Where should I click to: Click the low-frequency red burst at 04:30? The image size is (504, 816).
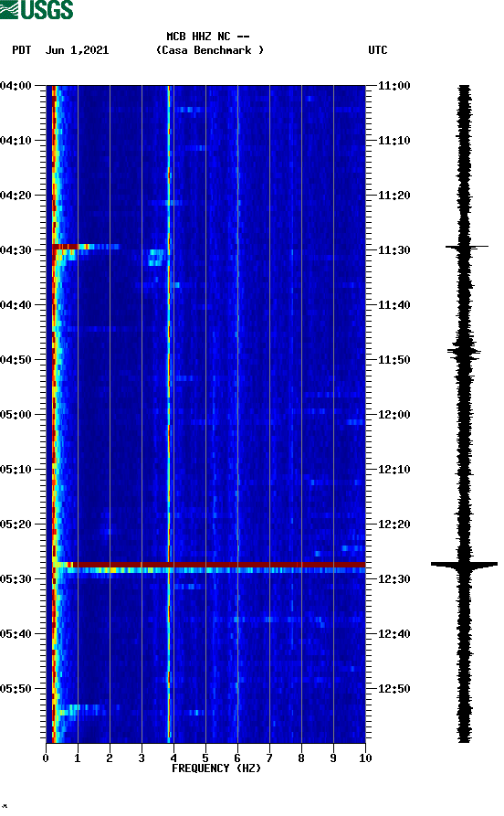[66, 247]
